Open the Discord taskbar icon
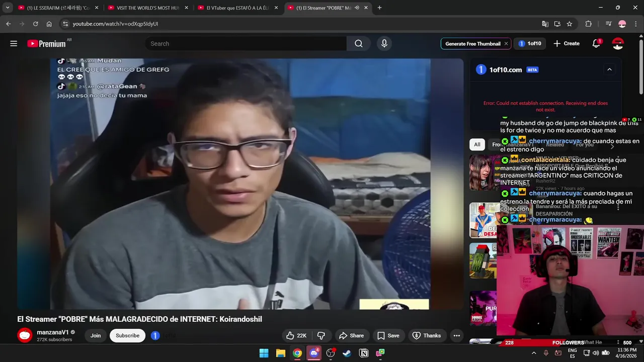The height and width of the screenshot is (362, 644). 314,353
